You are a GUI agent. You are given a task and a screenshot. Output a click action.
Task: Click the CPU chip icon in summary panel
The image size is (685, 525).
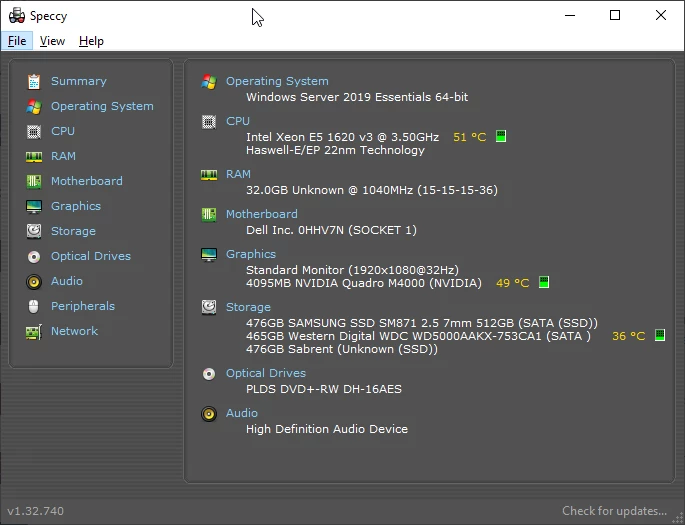209,122
